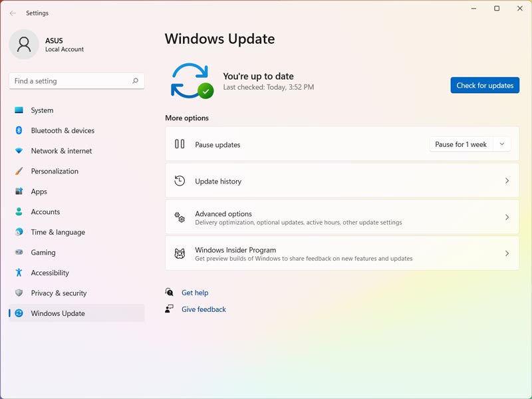Click the Accounts person icon

click(19, 211)
